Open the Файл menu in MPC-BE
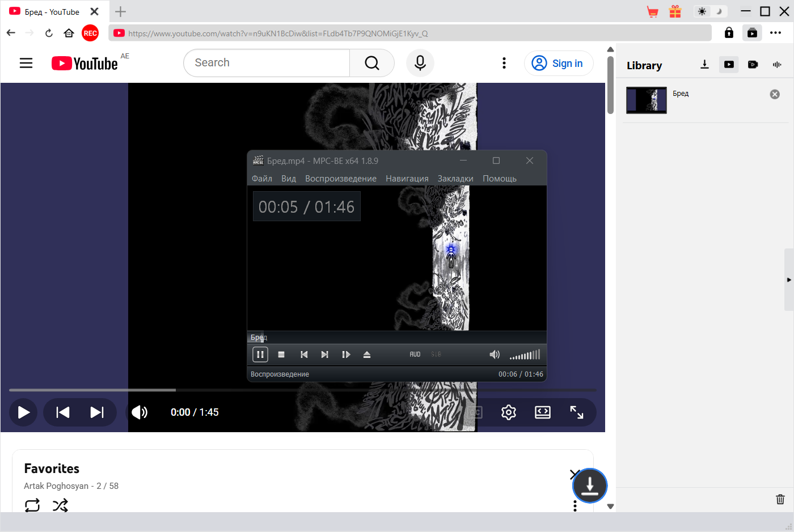Viewport: 794px width, 532px height. click(x=262, y=179)
